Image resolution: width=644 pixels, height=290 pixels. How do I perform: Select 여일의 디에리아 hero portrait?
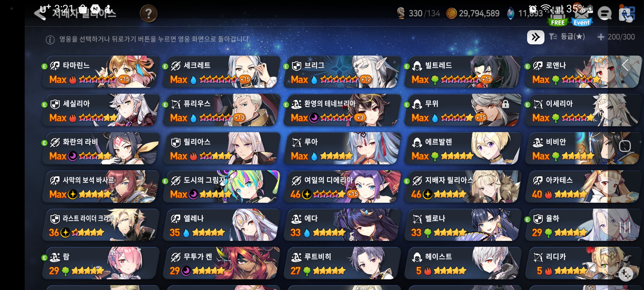[342, 186]
